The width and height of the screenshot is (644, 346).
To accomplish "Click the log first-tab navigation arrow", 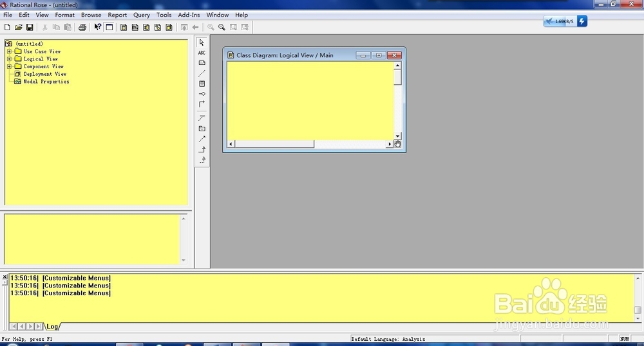I will coord(14,327).
